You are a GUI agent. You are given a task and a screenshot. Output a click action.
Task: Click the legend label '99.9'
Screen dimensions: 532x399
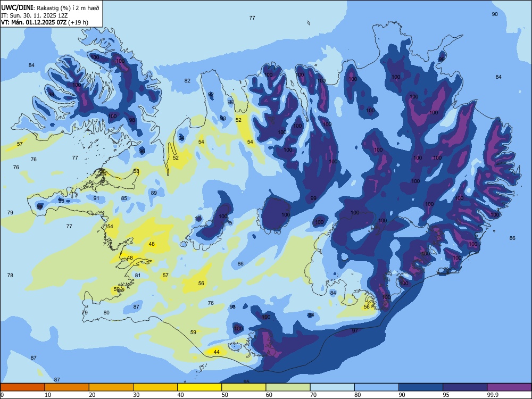click(x=492, y=395)
